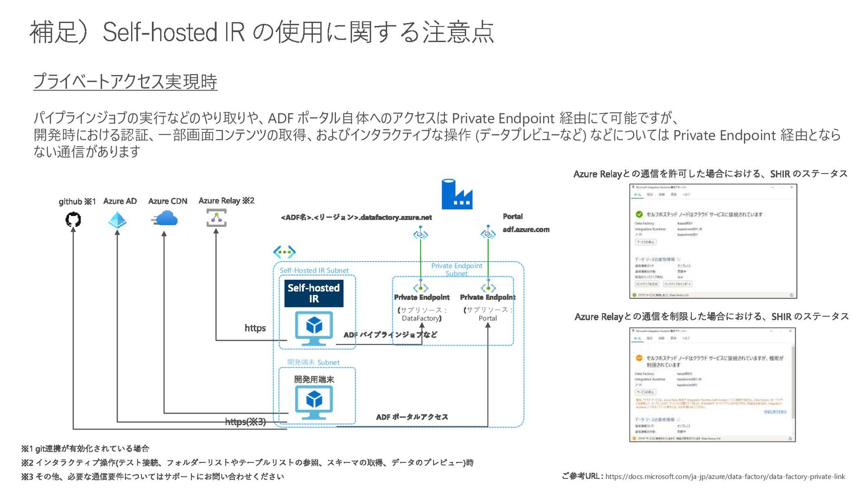Click the blue details link in the lower SHIR window
This screenshot has height=488, width=868.
pyautogui.click(x=775, y=412)
